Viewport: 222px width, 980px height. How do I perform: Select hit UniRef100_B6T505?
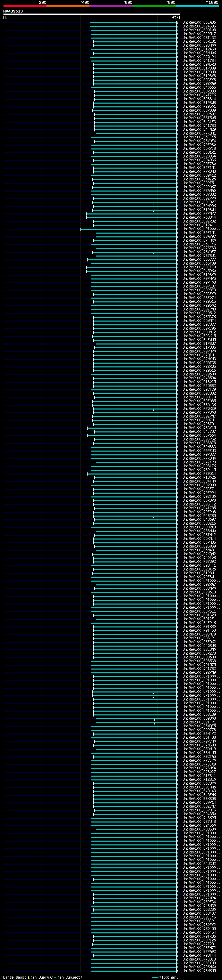(x=199, y=118)
